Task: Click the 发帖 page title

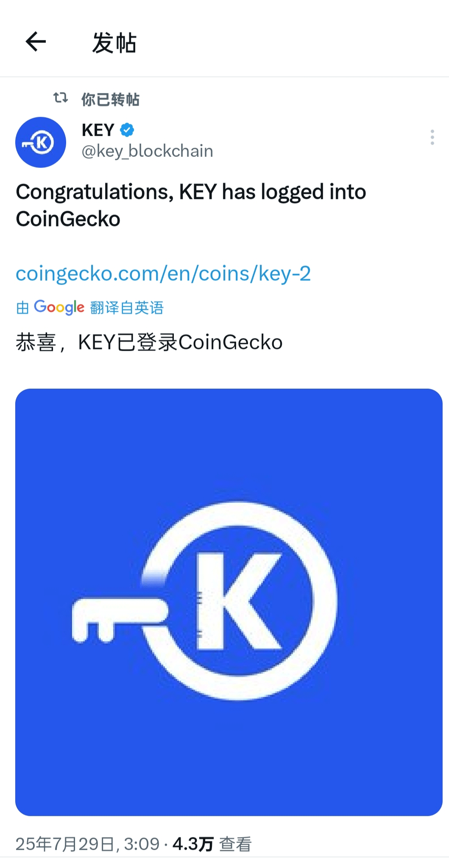Action: click(x=114, y=43)
